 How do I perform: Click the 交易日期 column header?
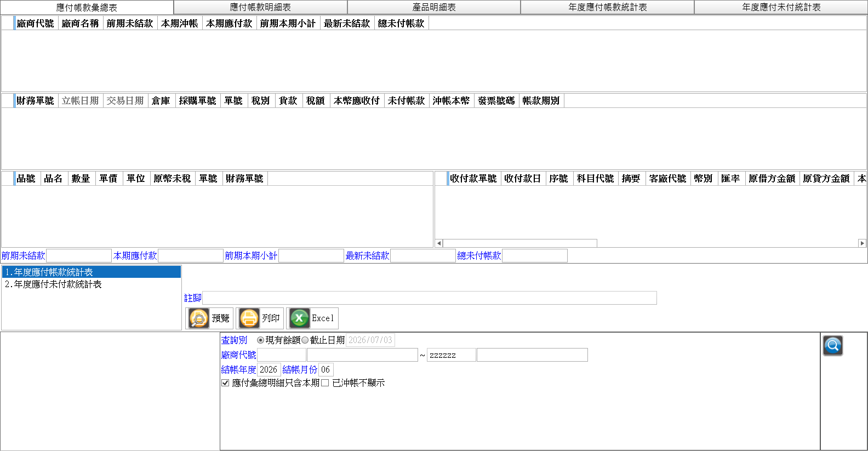125,101
